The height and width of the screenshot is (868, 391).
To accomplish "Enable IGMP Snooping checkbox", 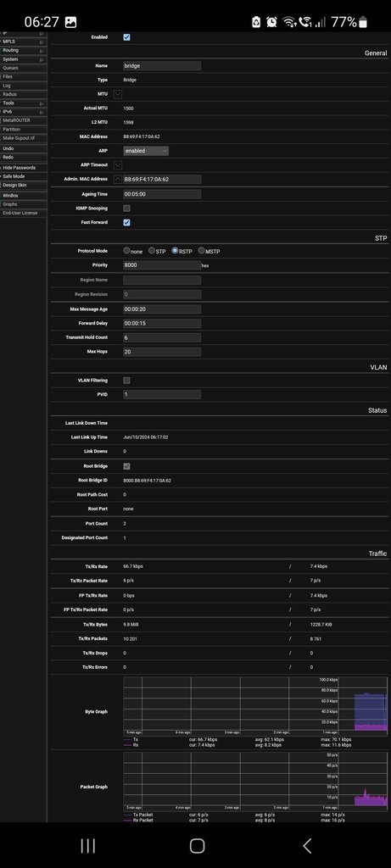I will coord(127,209).
